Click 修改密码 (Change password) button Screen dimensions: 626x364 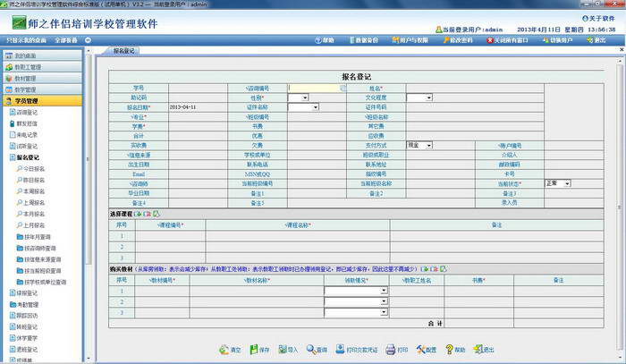coord(461,40)
